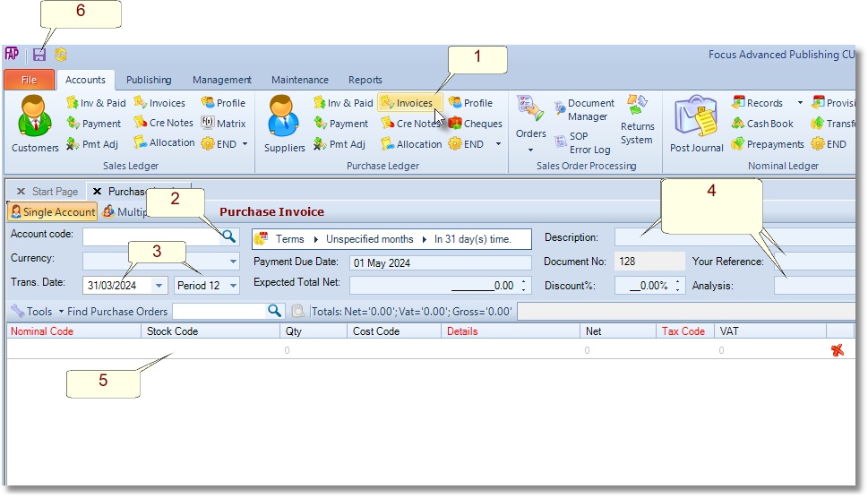Open the SOP Error Log
The width and height of the screenshot is (868, 498).
[583, 142]
